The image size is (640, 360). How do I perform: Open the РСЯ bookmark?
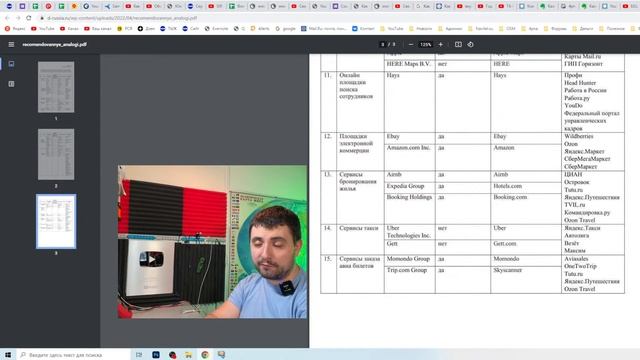[125, 29]
